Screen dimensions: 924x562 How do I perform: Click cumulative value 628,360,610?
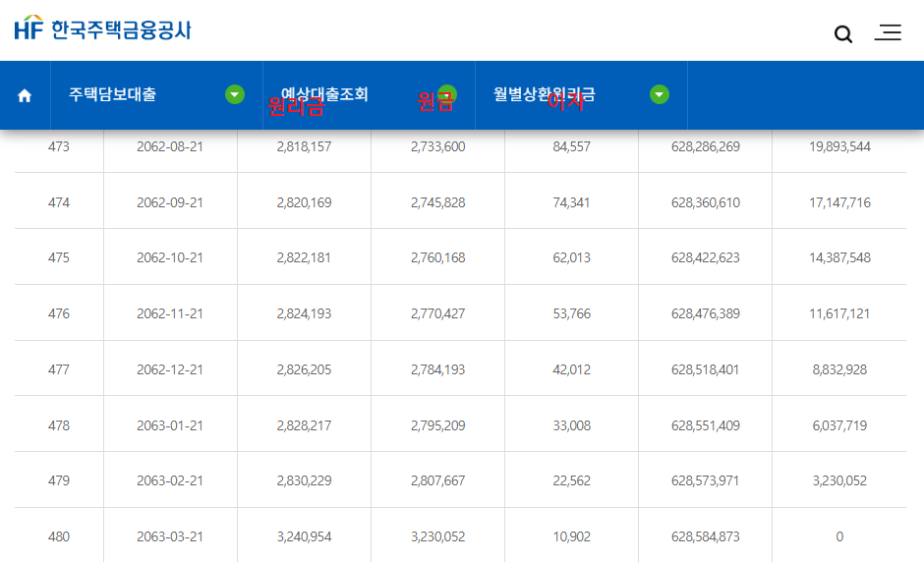706,202
